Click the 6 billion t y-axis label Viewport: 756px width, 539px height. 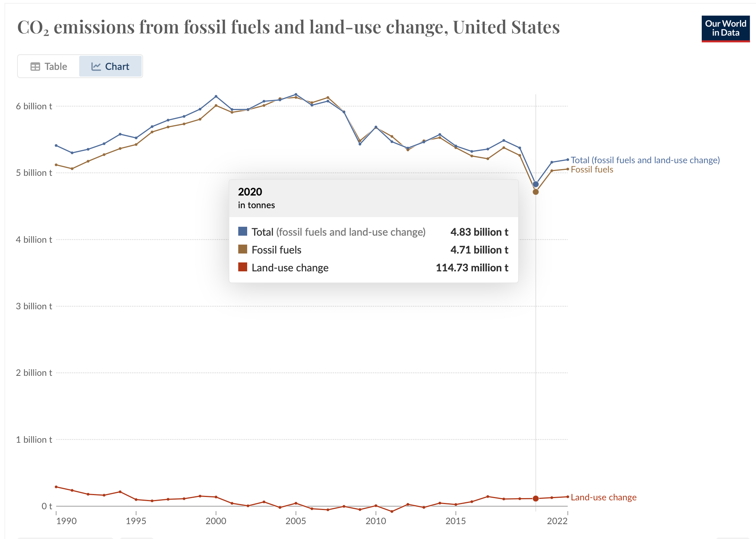pos(34,106)
